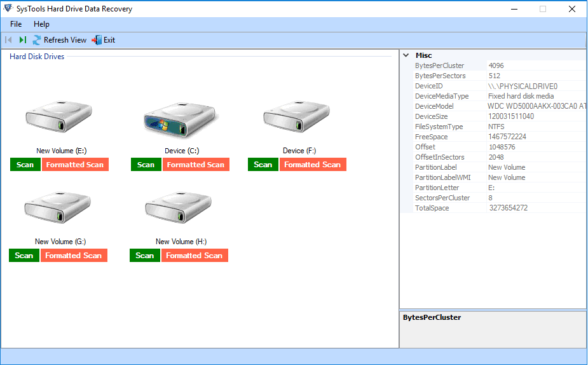This screenshot has width=588, height=365.
Task: Click the previous navigation arrow icon
Action: pyautogui.click(x=9, y=40)
